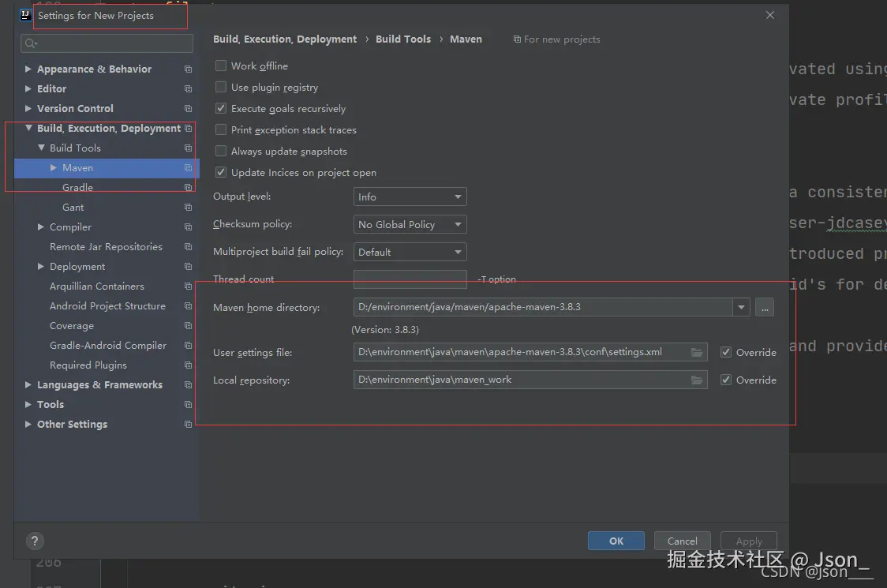Click the copy icon beside Arquillian Containers
The height and width of the screenshot is (588, 887).
189,287
